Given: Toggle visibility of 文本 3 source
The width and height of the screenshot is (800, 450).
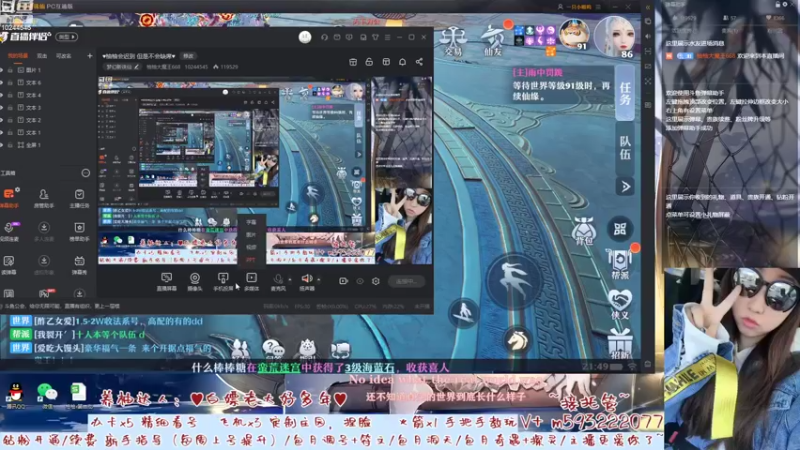Looking at the screenshot, I should pos(2,107).
